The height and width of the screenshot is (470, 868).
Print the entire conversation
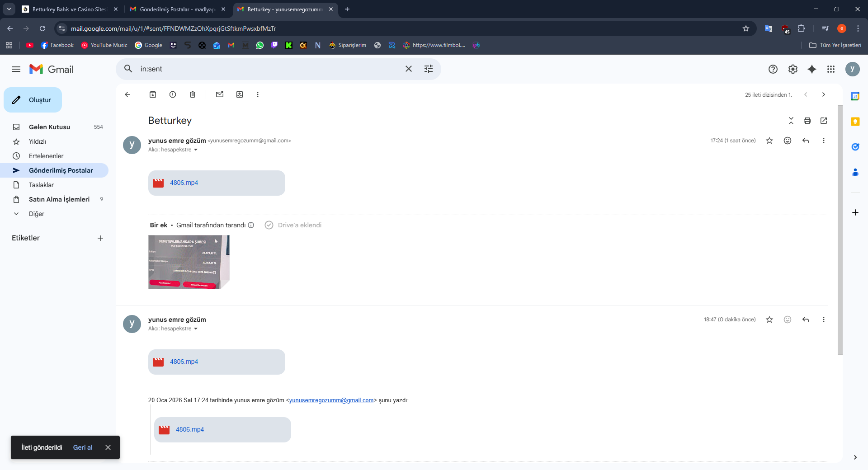tap(807, 121)
